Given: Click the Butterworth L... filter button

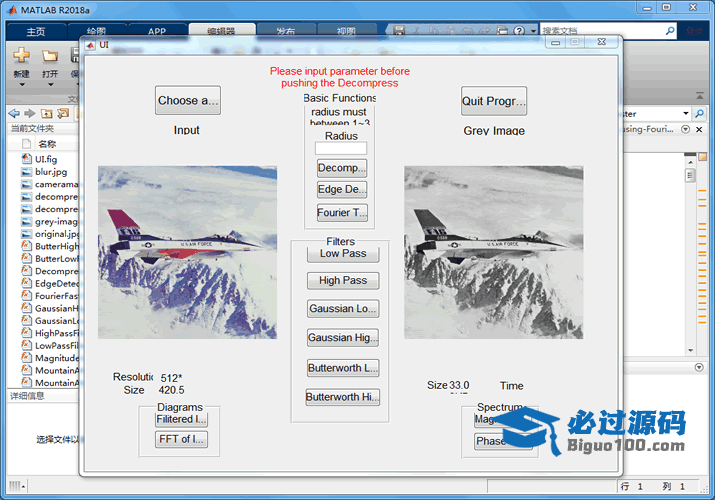Looking at the screenshot, I should click(x=343, y=368).
